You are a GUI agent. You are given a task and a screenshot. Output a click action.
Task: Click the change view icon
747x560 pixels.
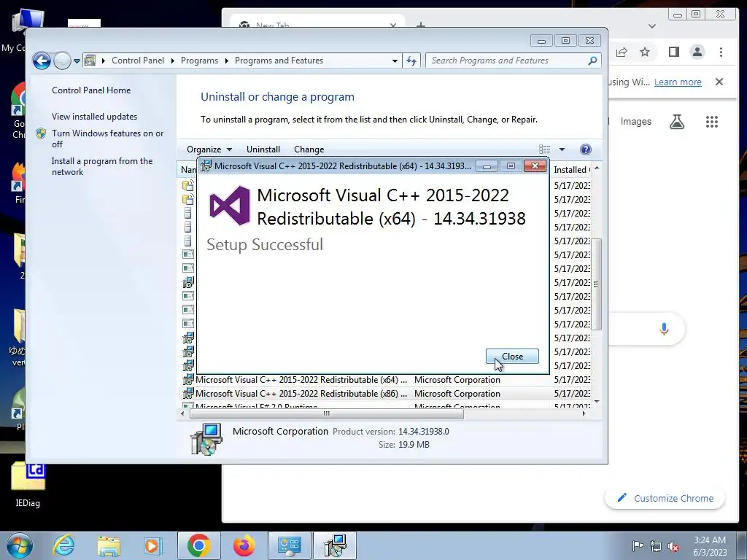pyautogui.click(x=544, y=149)
